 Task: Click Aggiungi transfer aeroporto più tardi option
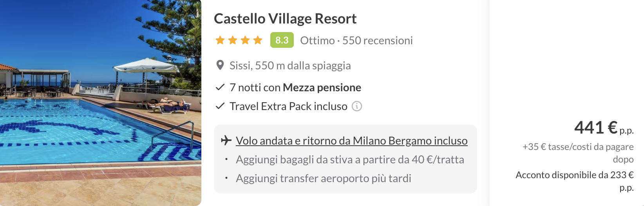click(x=323, y=178)
